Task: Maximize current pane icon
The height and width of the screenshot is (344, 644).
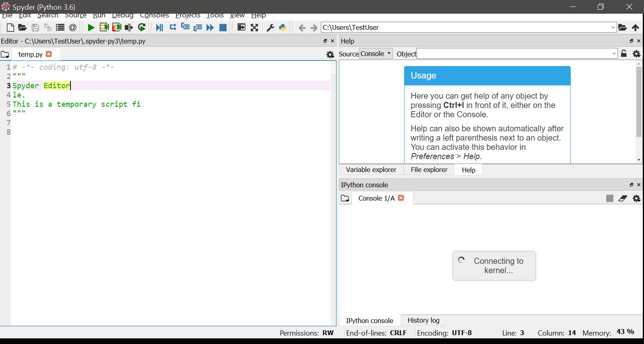Action: [x=241, y=27]
